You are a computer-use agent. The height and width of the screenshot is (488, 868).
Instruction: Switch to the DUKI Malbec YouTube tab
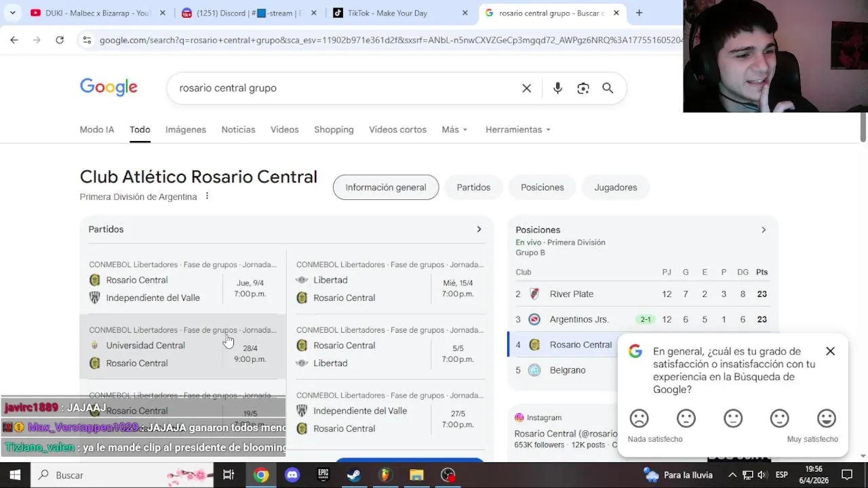pos(98,13)
